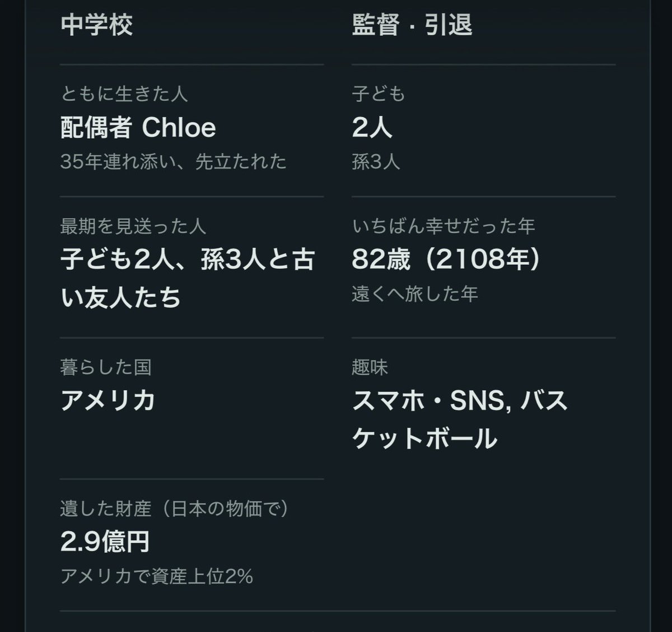Click the 遺した財産(日本の物価で) label
Screen dimensions: 672x632
(175, 508)
